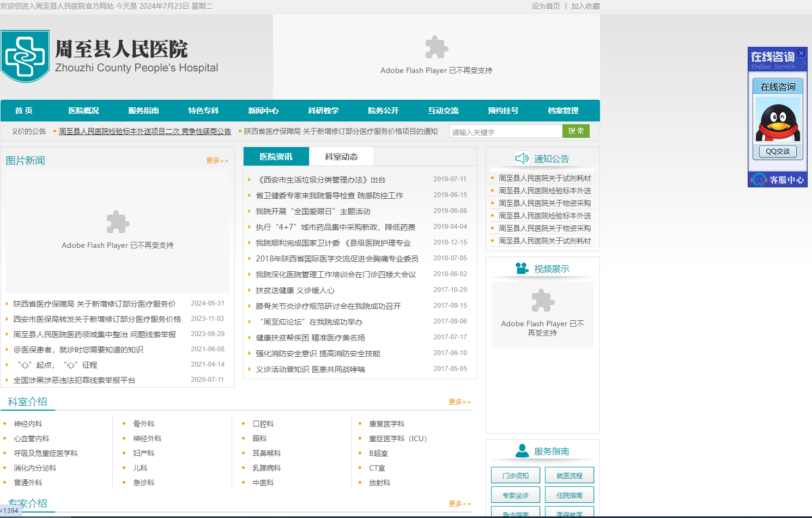Click the speaker icon beside 通知公告

(522, 159)
